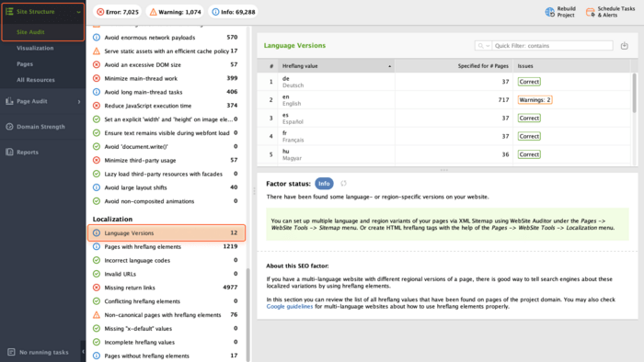This screenshot has height=362, width=644.
Task: Click warning icon for Serve static assets
Action: pyautogui.click(x=96, y=51)
